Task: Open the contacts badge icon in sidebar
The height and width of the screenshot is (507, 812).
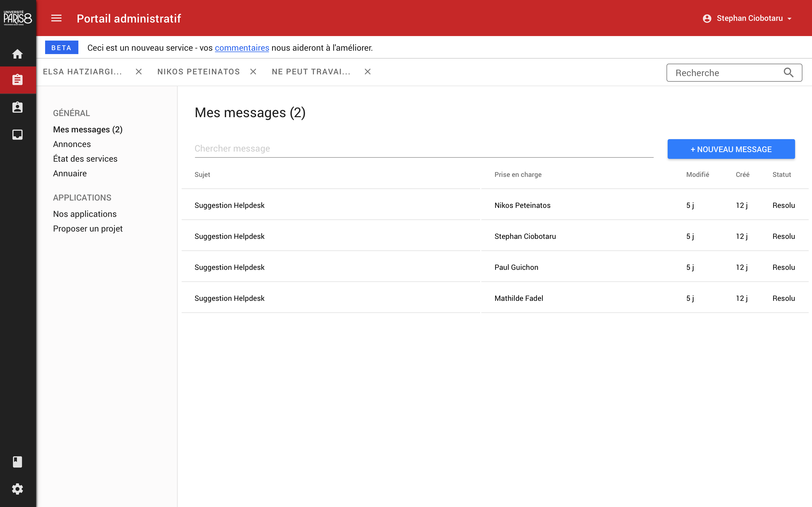Action: click(x=17, y=107)
